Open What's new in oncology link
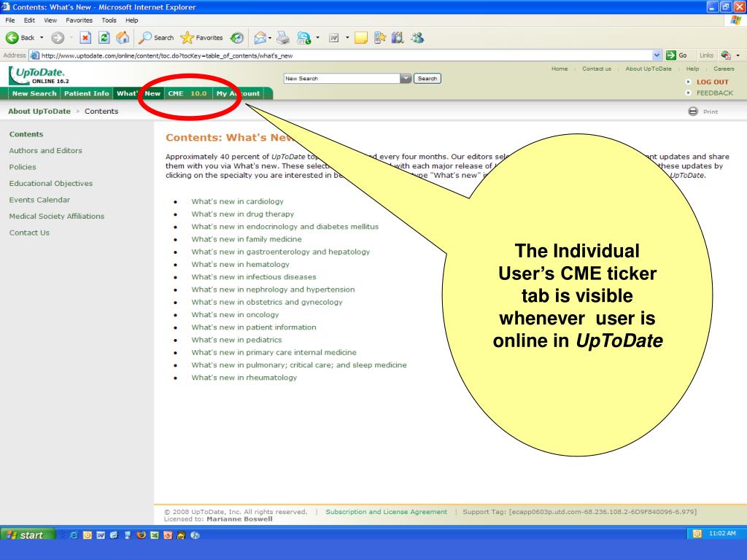 click(235, 315)
